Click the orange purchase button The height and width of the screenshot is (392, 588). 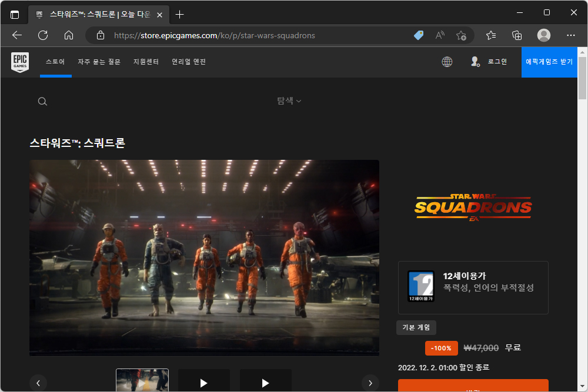473,386
